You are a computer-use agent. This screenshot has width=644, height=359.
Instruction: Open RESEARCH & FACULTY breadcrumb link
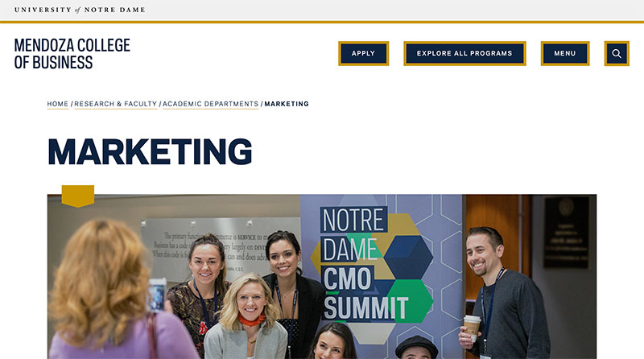tap(115, 104)
